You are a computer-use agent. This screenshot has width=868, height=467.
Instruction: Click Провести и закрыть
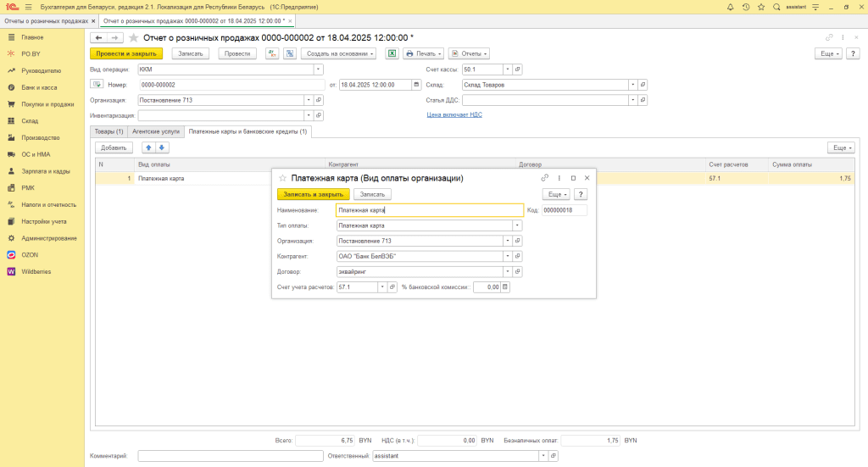(126, 53)
